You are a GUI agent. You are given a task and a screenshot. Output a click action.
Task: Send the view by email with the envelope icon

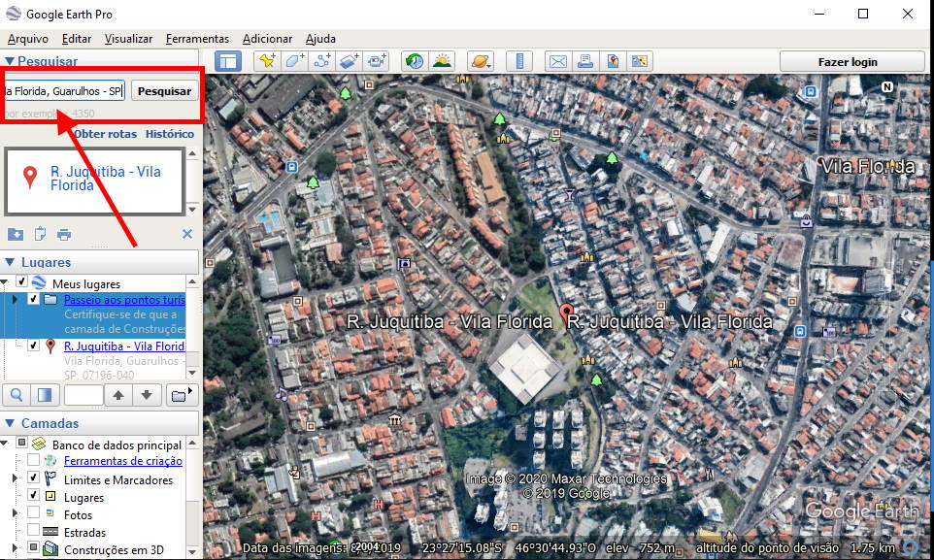(558, 61)
